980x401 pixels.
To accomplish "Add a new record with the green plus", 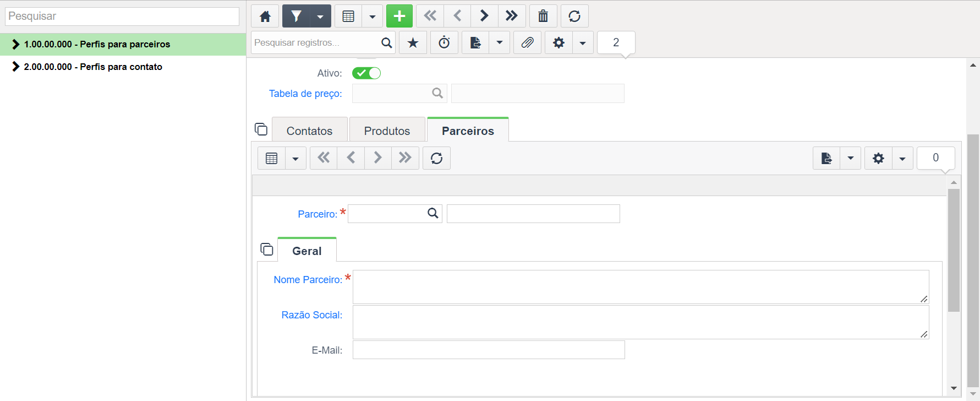I will click(399, 16).
